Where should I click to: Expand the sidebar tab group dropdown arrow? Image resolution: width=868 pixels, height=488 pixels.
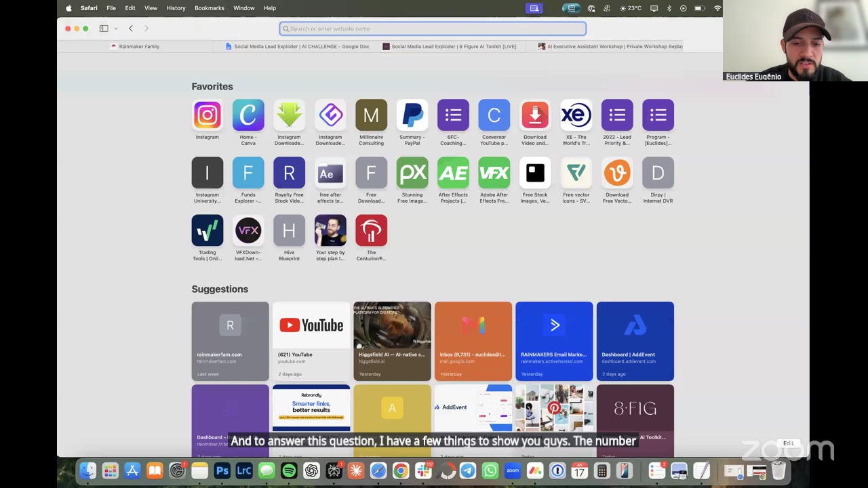point(116,28)
